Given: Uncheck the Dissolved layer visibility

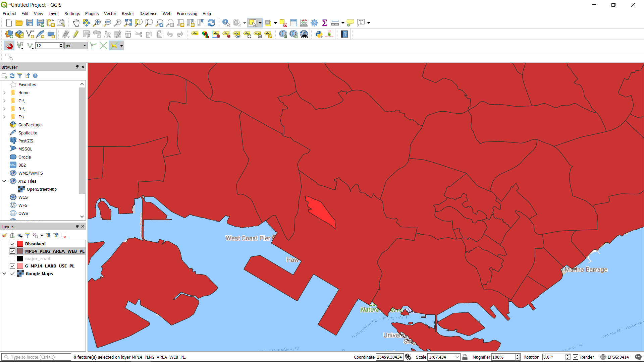Looking at the screenshot, I should pyautogui.click(x=12, y=244).
